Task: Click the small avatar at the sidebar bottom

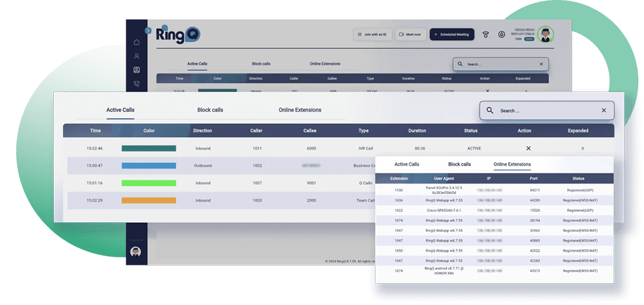Action: pyautogui.click(x=135, y=251)
